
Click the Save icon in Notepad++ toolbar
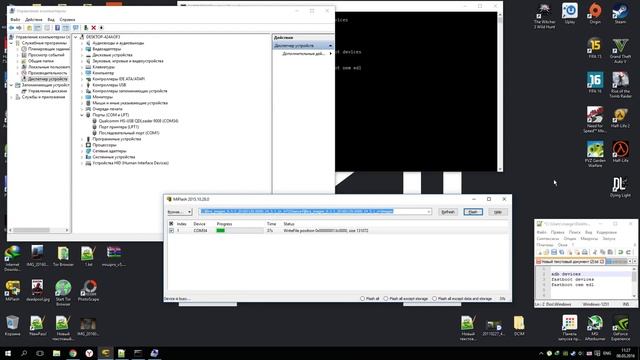[554, 252]
